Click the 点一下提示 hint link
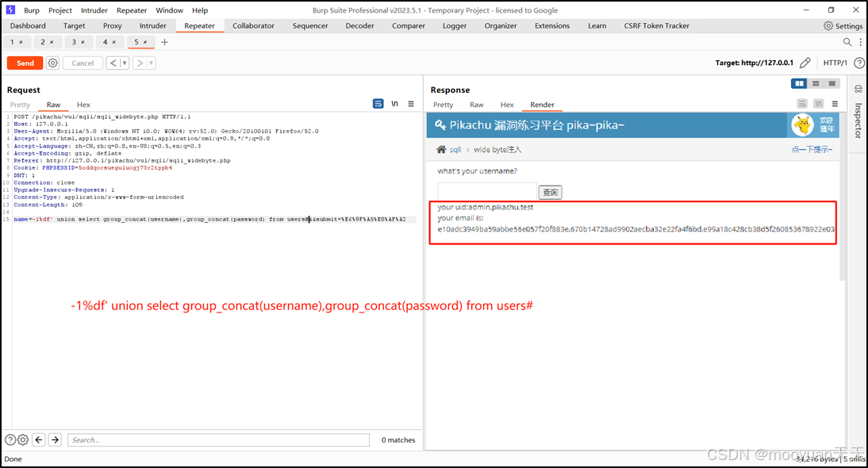This screenshot has width=868, height=468. click(x=812, y=149)
